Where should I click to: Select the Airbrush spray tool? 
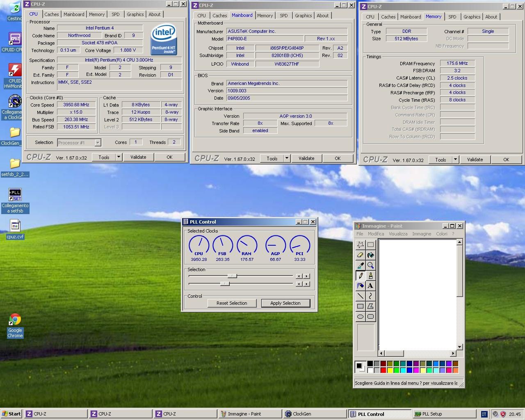[x=360, y=286]
